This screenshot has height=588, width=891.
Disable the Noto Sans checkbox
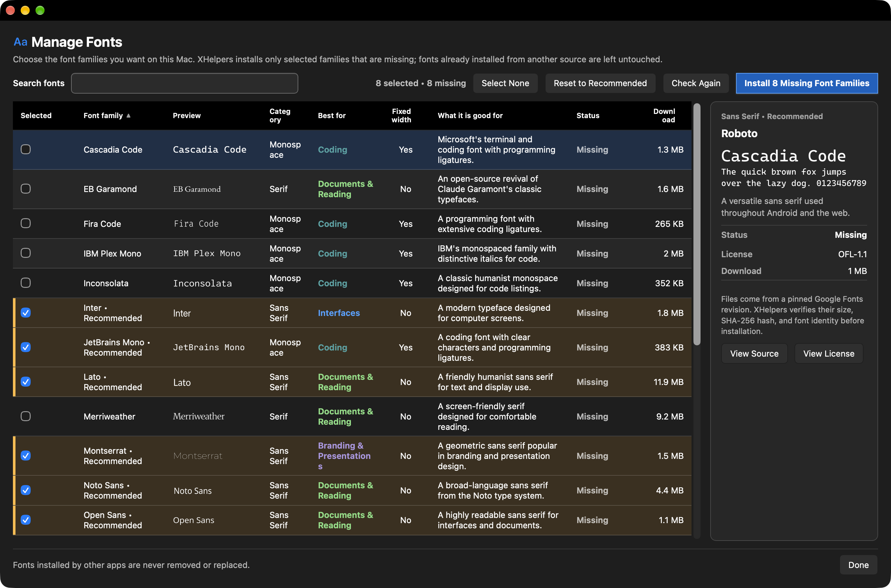pyautogui.click(x=26, y=490)
